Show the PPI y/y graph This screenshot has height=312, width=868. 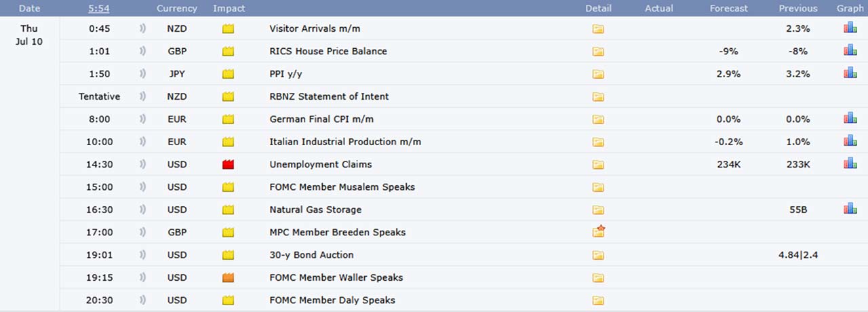point(850,73)
